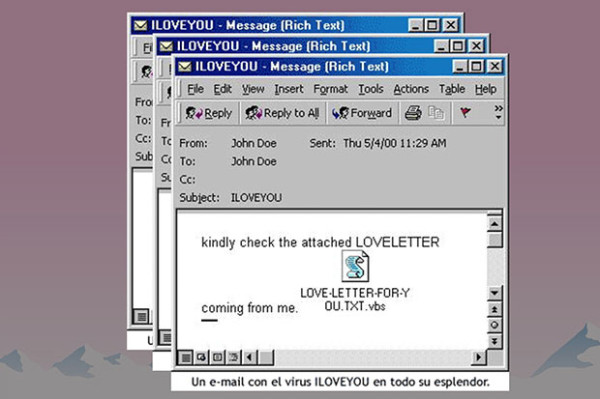Click the view icon at bottom of rearmost window
Viewport: 600px width, 399px height.
142,316
